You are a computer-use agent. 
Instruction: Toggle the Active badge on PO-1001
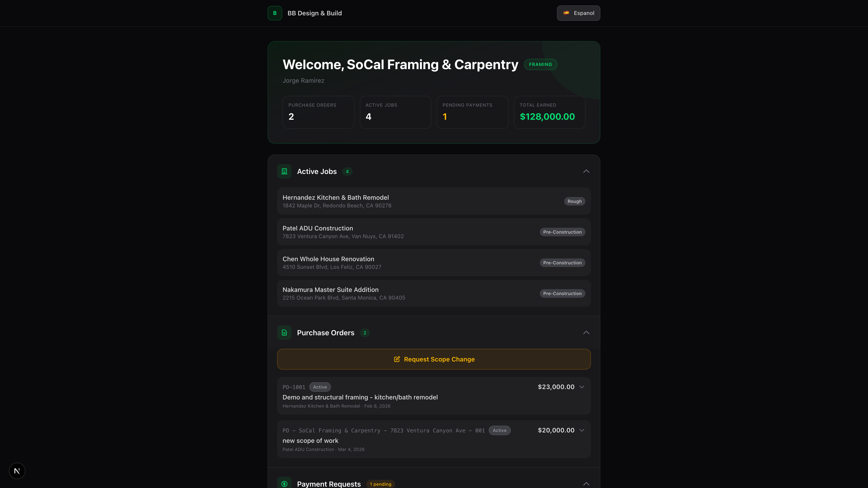click(x=320, y=387)
